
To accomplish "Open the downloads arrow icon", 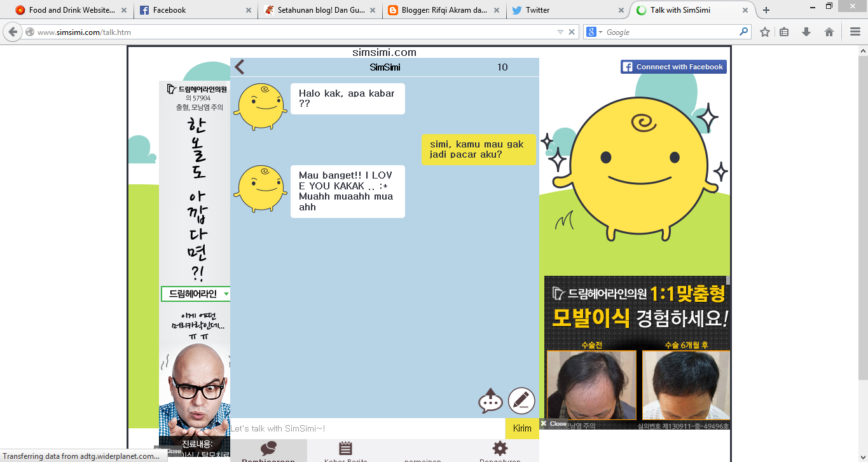I will (806, 32).
